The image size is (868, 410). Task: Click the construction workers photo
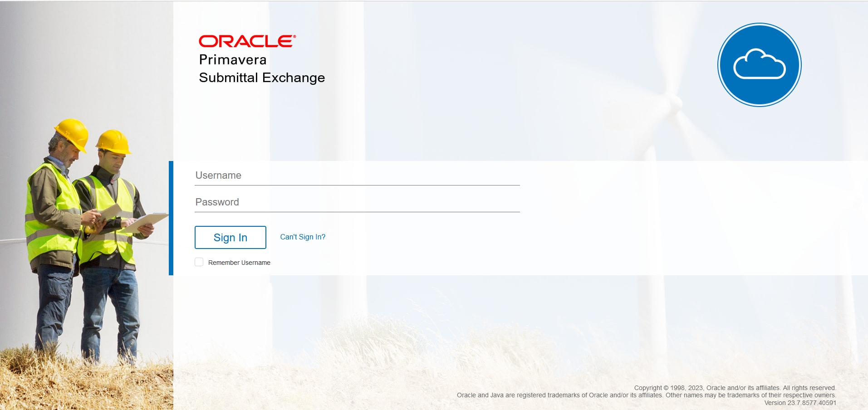click(87, 206)
